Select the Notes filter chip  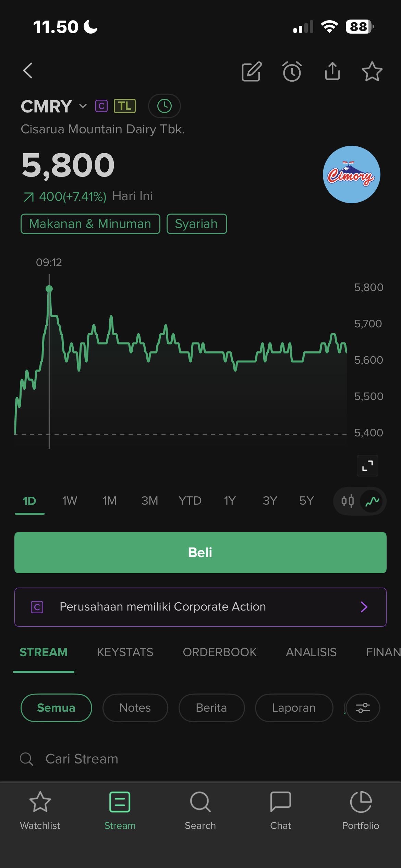click(135, 708)
